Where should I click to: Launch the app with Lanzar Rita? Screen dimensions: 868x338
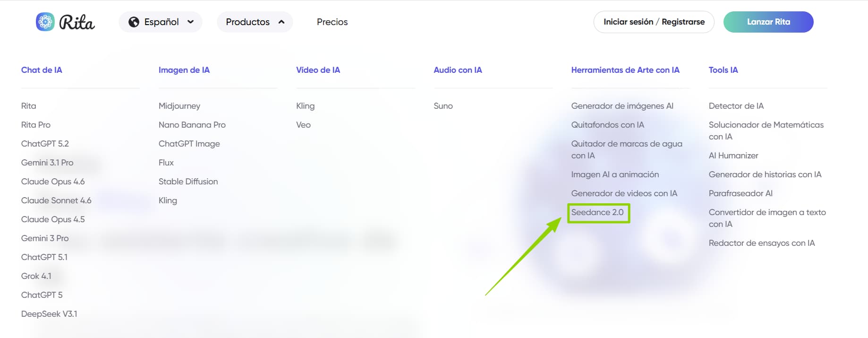coord(768,22)
